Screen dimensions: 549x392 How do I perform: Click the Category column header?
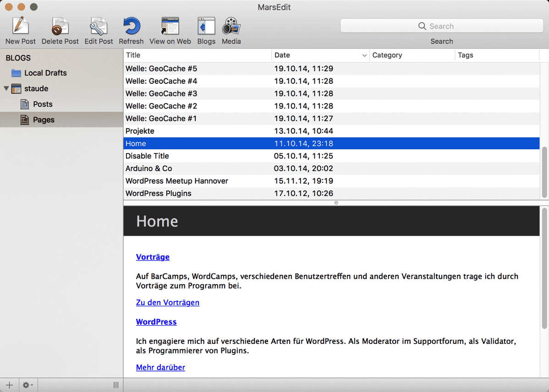point(412,55)
